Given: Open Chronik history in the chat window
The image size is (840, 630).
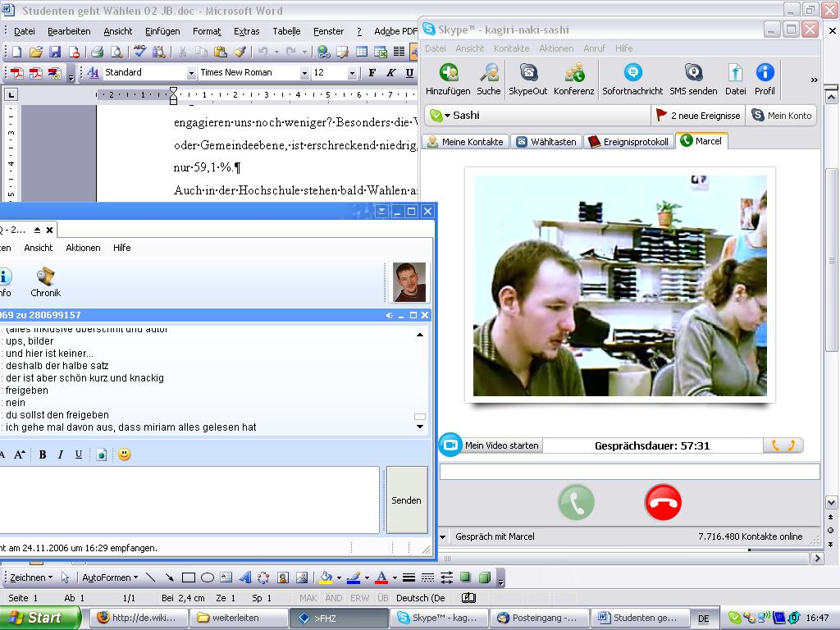Looking at the screenshot, I should (46, 283).
